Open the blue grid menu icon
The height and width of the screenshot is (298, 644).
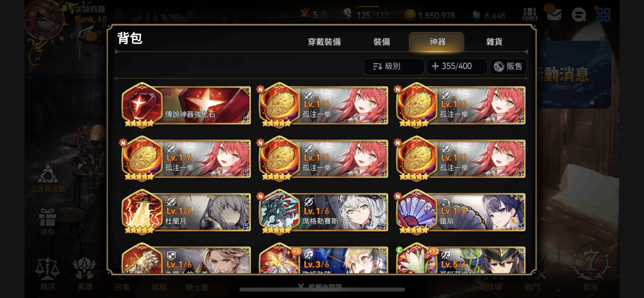603,15
